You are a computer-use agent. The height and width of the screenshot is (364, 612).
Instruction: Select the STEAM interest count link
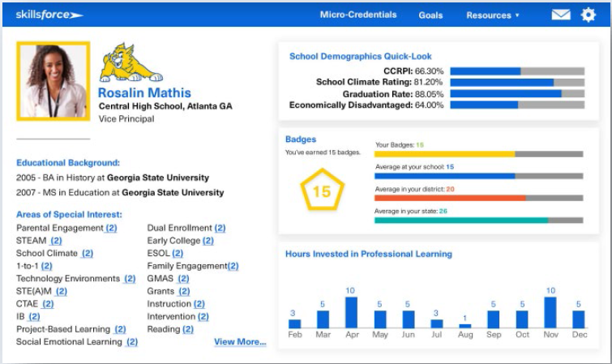click(56, 241)
